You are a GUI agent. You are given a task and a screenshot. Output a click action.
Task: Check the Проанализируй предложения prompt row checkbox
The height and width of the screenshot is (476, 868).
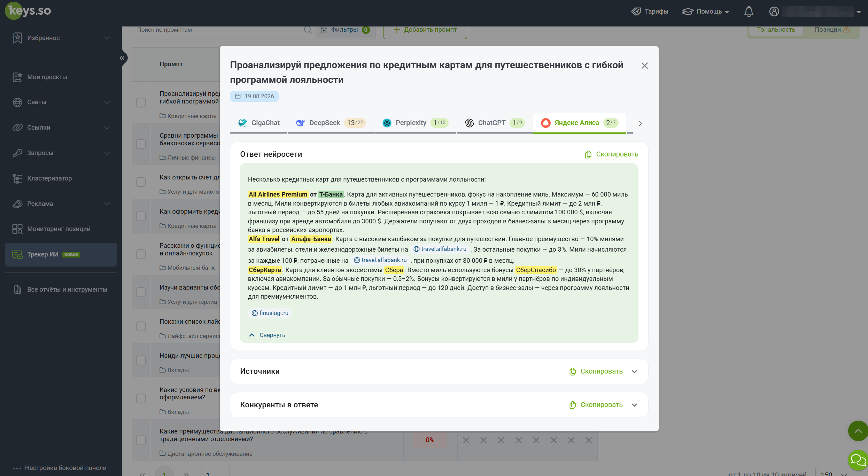(x=141, y=103)
